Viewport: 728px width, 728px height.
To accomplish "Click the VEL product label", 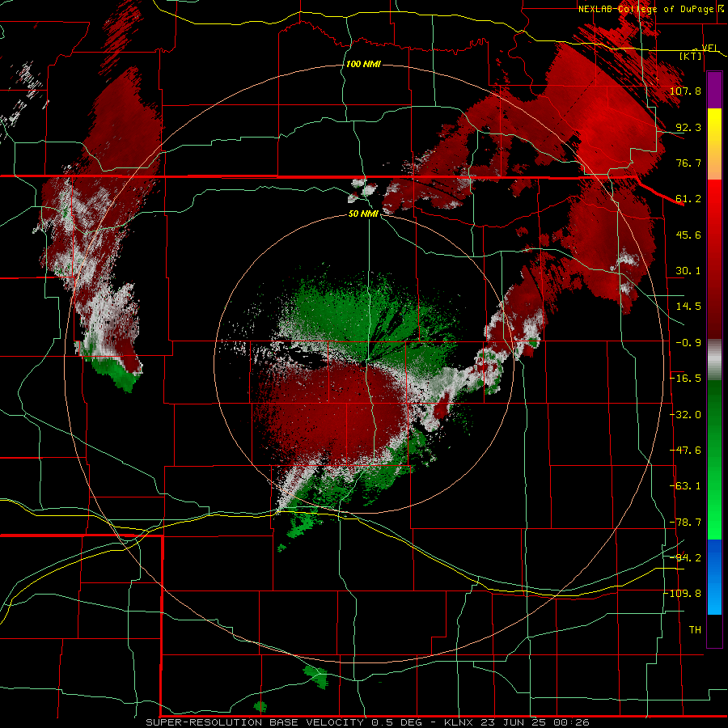I will (x=710, y=48).
